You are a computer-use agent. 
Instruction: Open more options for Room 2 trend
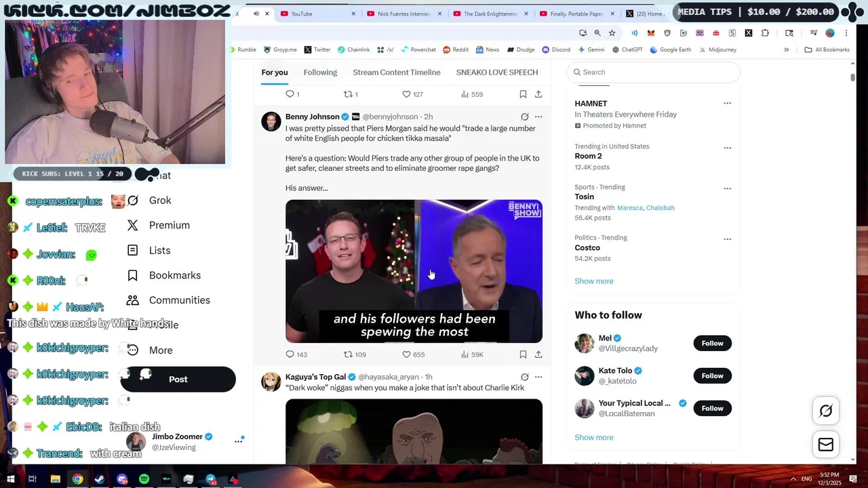point(727,148)
